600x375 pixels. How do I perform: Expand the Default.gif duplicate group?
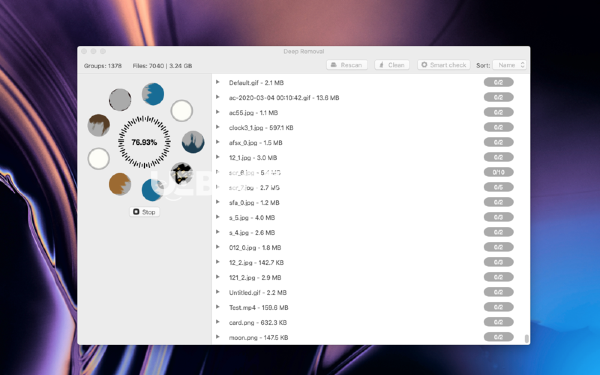point(218,82)
